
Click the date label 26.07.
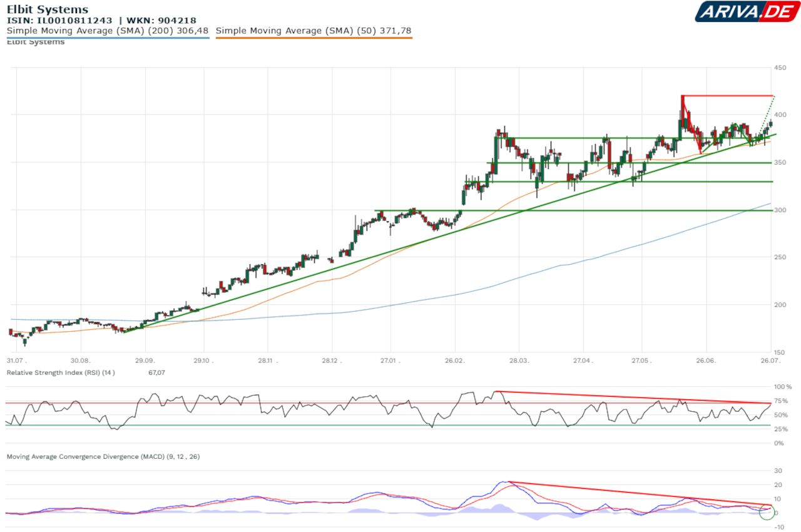(772, 361)
